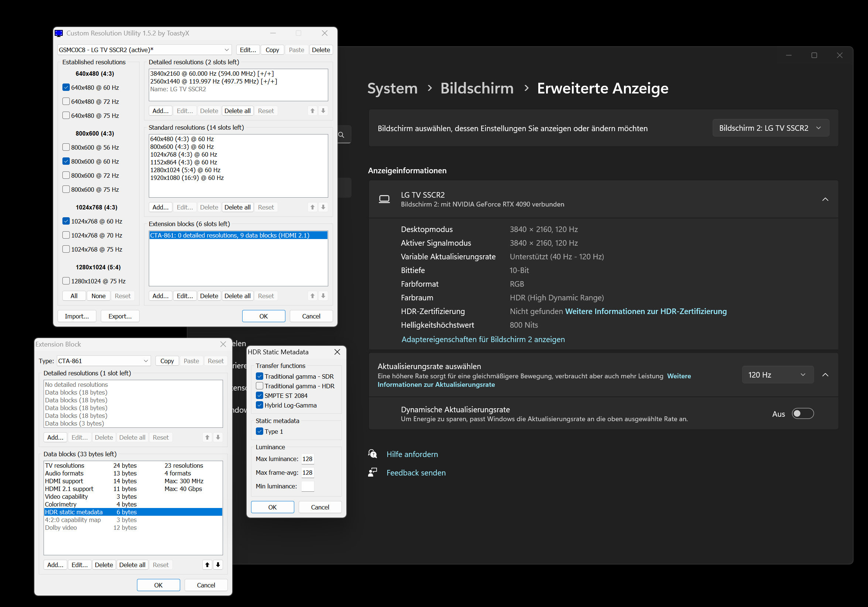Image resolution: width=868 pixels, height=607 pixels.
Task: Open Adaptereigenschaften für Bildschirm 2 anzeigen link
Action: 483,339
